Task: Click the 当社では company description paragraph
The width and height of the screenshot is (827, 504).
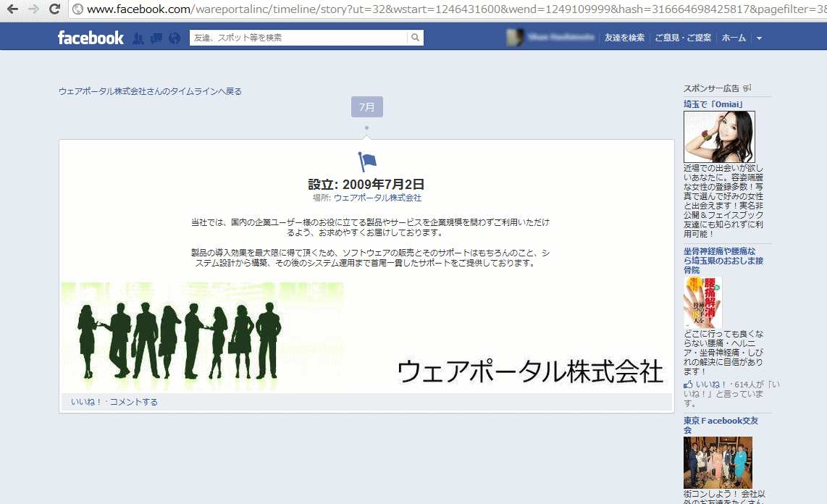Action: pos(370,227)
